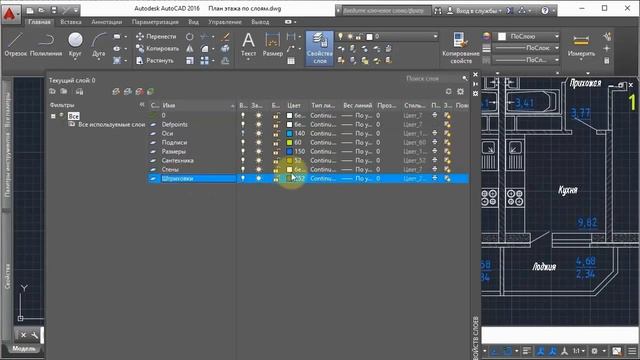This screenshot has height=360, width=640.
Task: Click the Копировать copy tool
Action: click(157, 49)
